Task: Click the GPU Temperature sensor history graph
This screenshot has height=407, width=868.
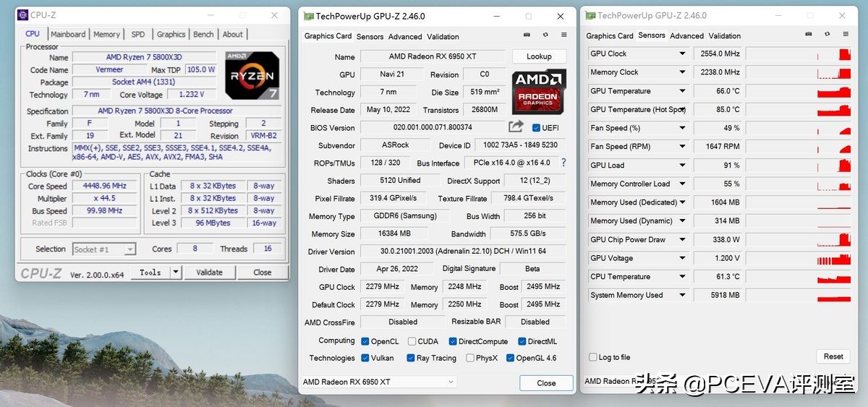Action: (x=799, y=91)
